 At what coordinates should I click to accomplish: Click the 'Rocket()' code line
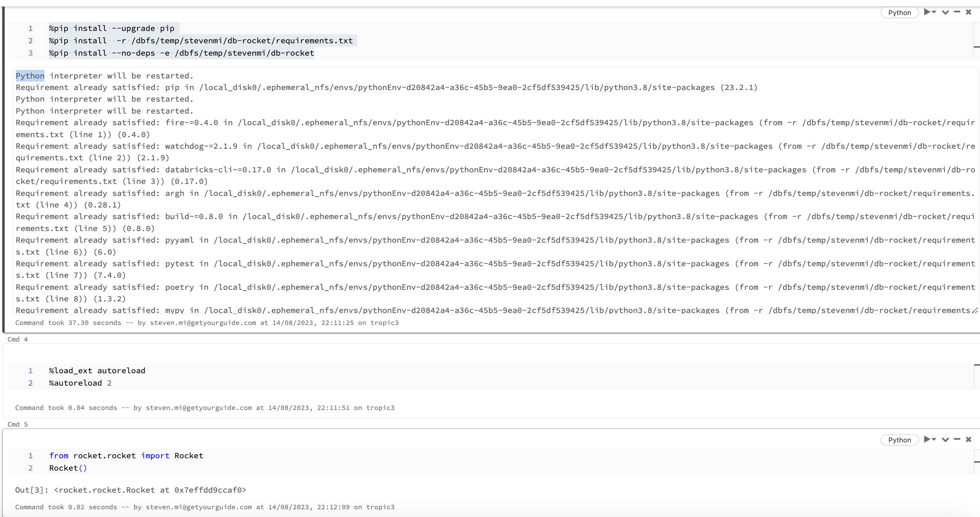click(68, 468)
